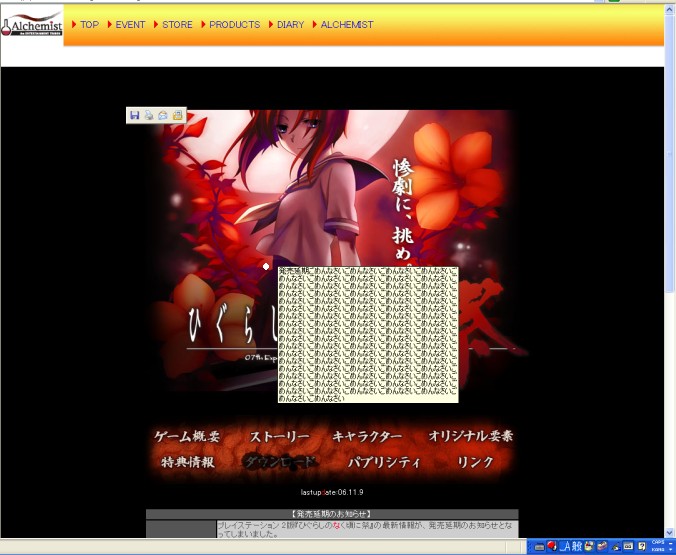
Task: Toggle the CAPS indicator in language bar
Action: 658,542
